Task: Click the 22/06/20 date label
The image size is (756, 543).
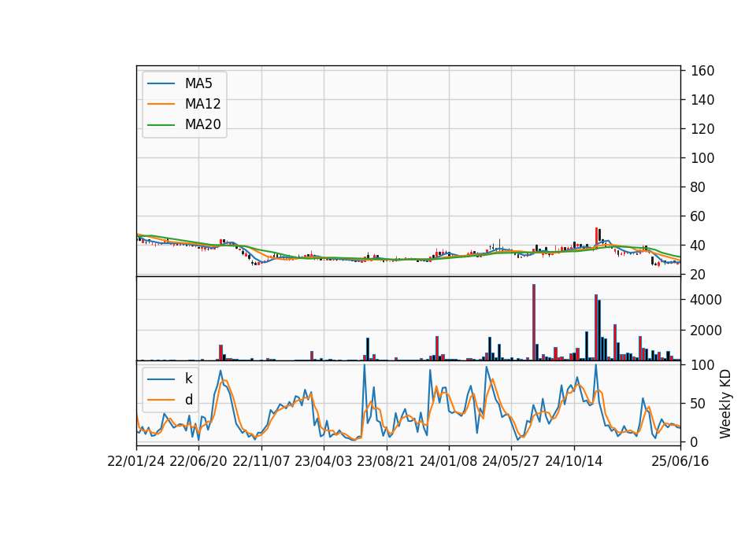Action: click(x=198, y=461)
